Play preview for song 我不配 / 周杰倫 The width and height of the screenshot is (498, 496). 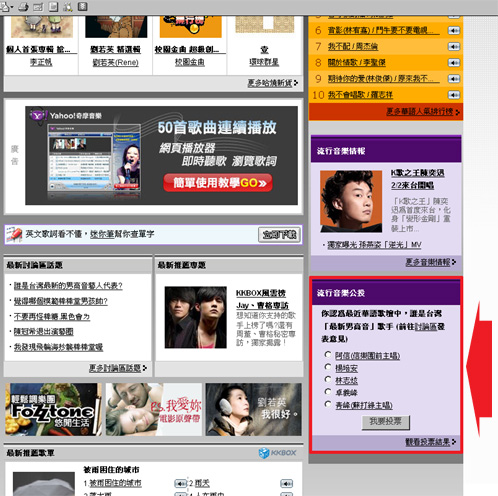(454, 46)
